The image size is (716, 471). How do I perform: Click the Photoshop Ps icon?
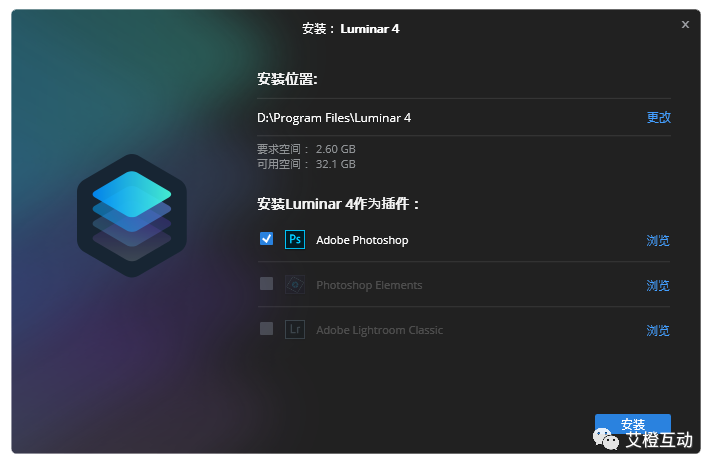[x=295, y=239]
